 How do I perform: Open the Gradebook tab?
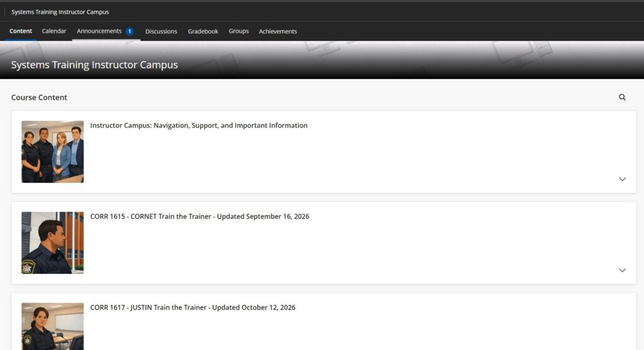point(203,31)
